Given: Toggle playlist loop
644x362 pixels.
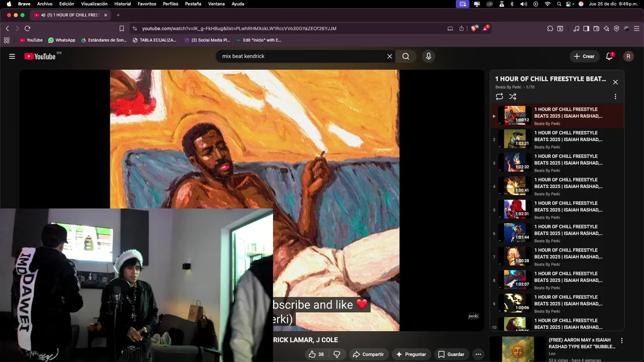Looking at the screenshot, I should pos(499,97).
